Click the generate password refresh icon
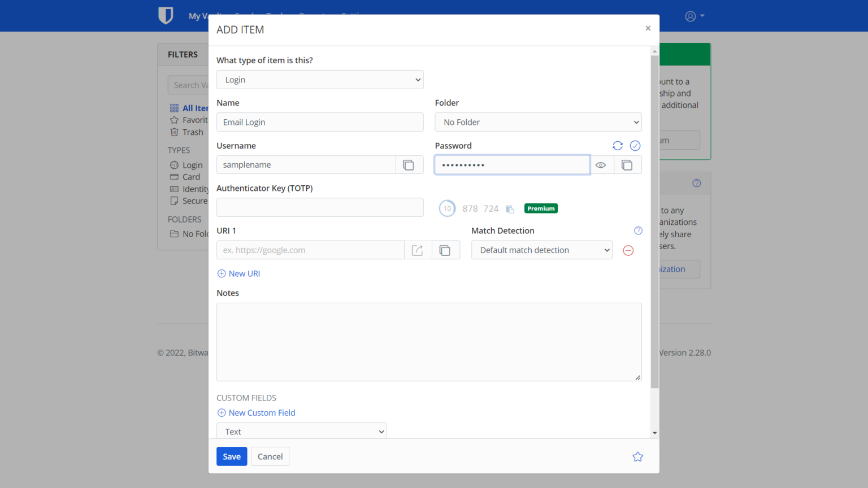Viewport: 868px width, 488px height. click(x=617, y=146)
